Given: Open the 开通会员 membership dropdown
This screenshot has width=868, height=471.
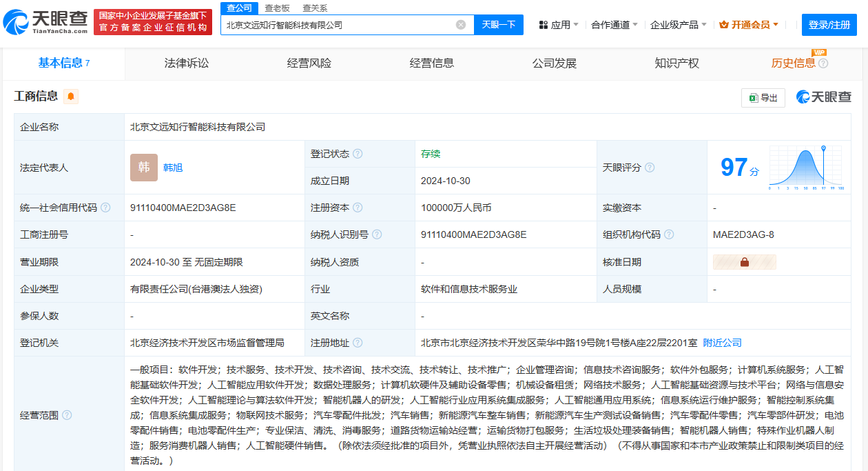Looking at the screenshot, I should 749,25.
